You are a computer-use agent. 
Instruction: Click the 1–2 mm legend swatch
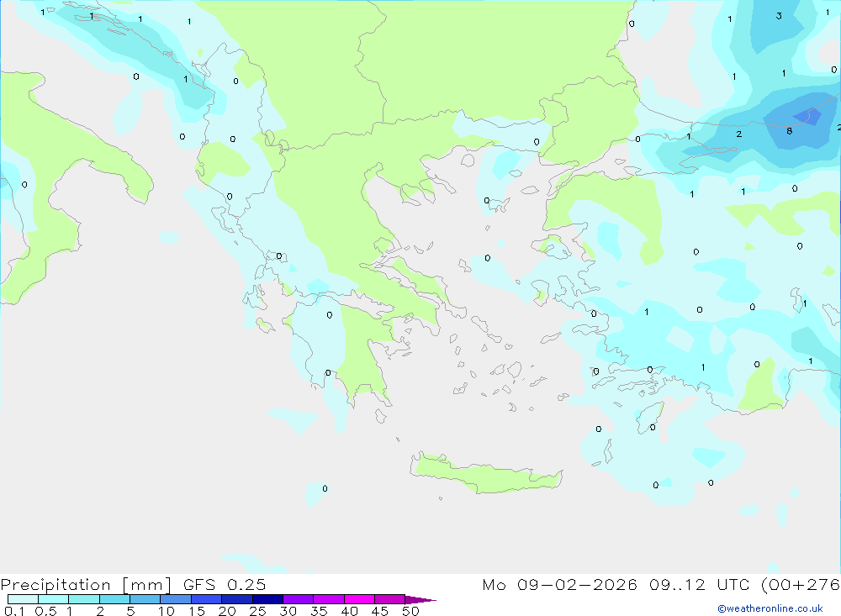click(83, 599)
